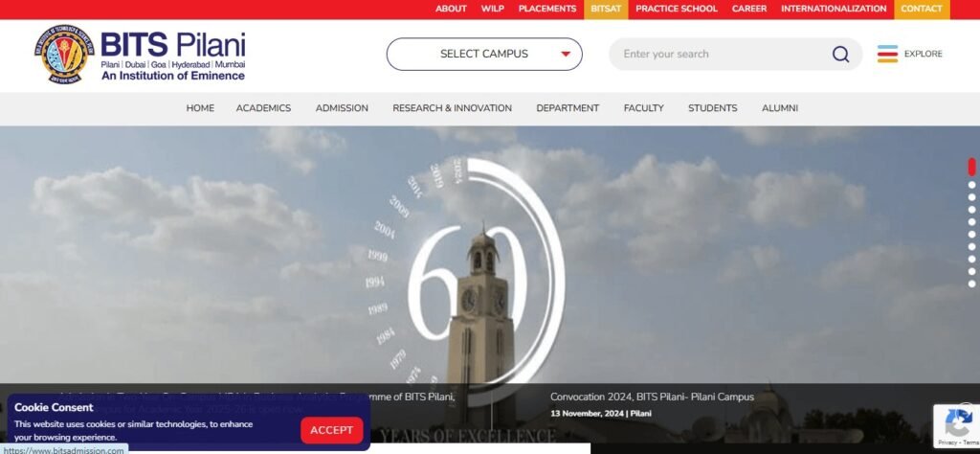Click the BITS Pilani wordmark text
Image resolution: width=980 pixels, height=454 pixels.
click(x=172, y=44)
